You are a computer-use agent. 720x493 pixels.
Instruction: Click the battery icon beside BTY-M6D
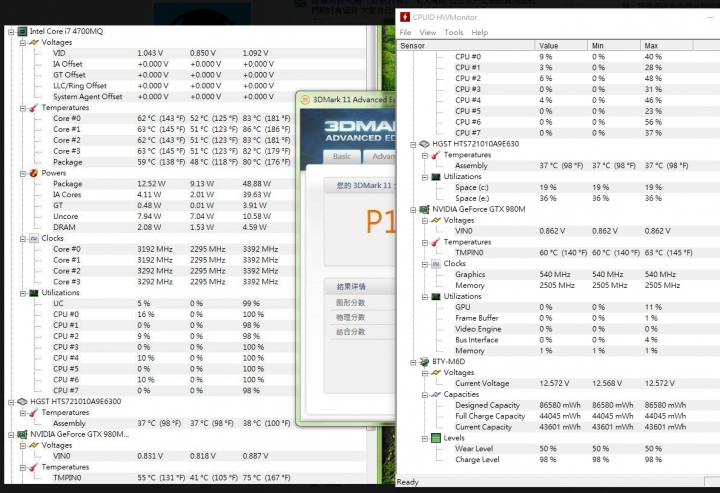click(424, 362)
